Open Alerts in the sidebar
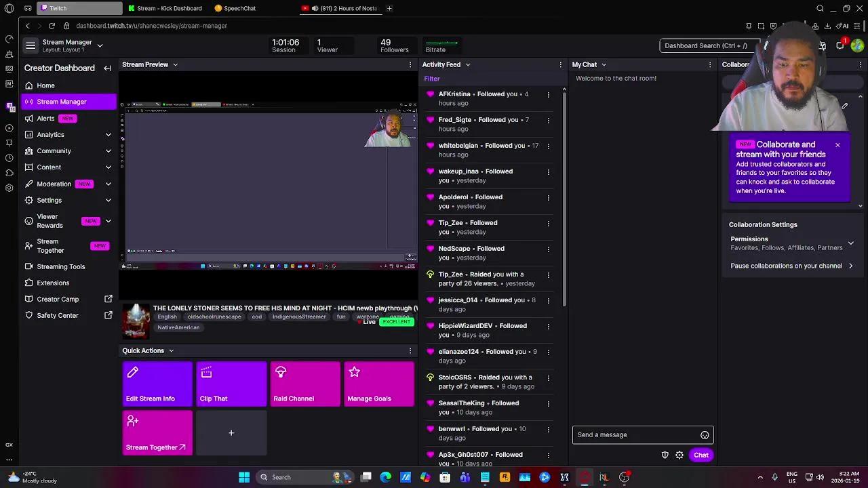The image size is (868, 488). click(x=45, y=119)
